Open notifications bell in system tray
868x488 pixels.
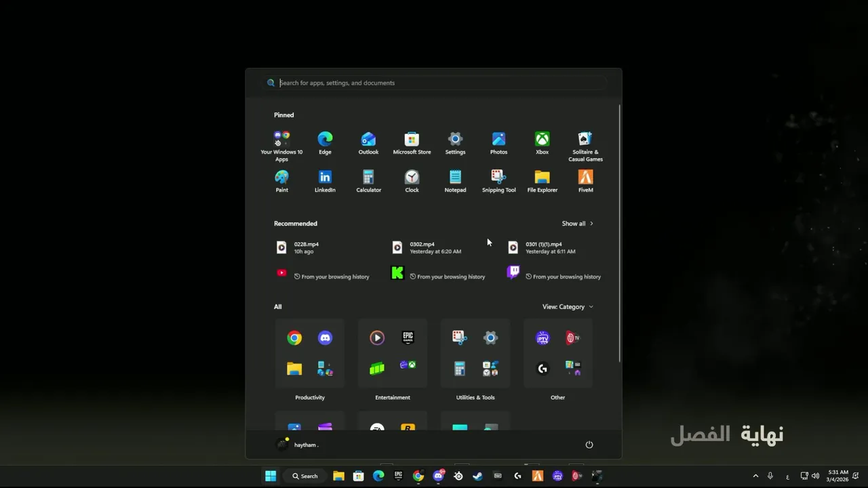856,476
